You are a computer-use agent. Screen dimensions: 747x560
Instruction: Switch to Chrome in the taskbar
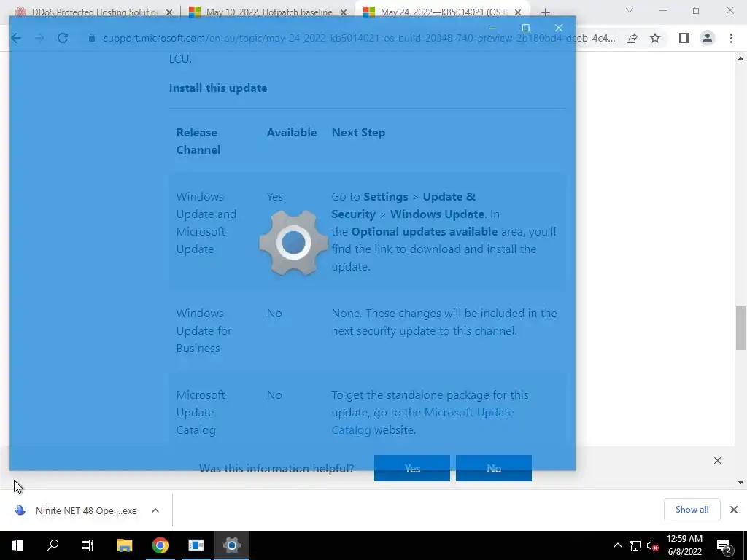tap(160, 545)
